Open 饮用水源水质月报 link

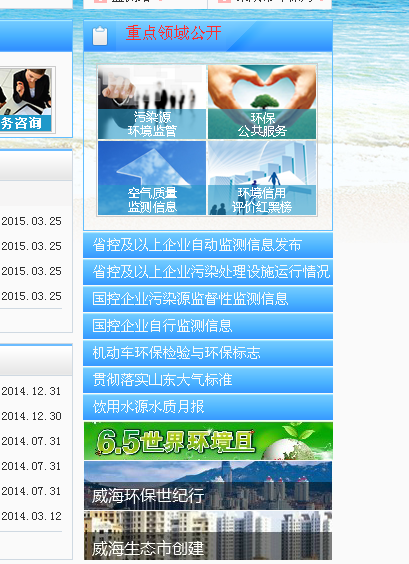208,407
